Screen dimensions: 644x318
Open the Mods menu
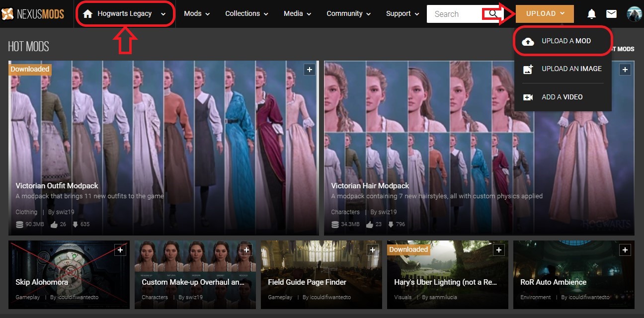(197, 14)
